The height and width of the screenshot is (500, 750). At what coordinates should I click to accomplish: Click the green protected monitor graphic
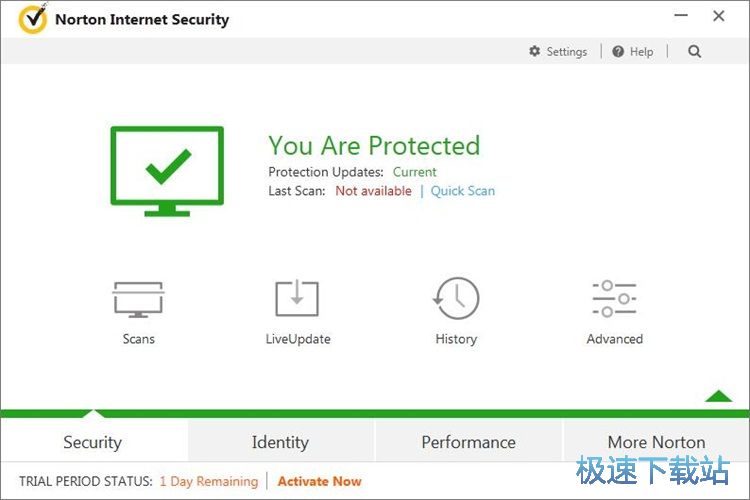click(166, 170)
